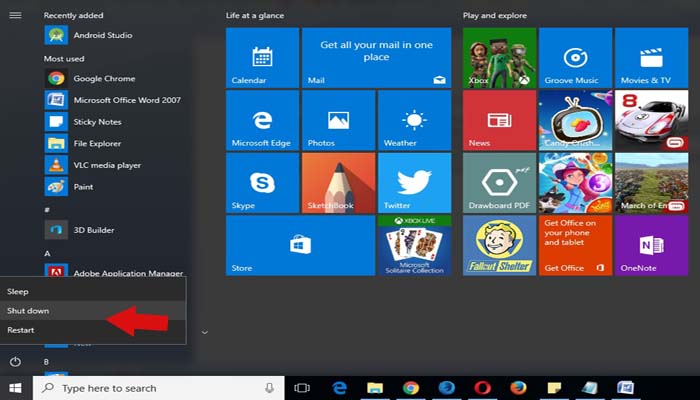Click the '#' letter group header
This screenshot has height=400, width=700.
pyautogui.click(x=47, y=209)
